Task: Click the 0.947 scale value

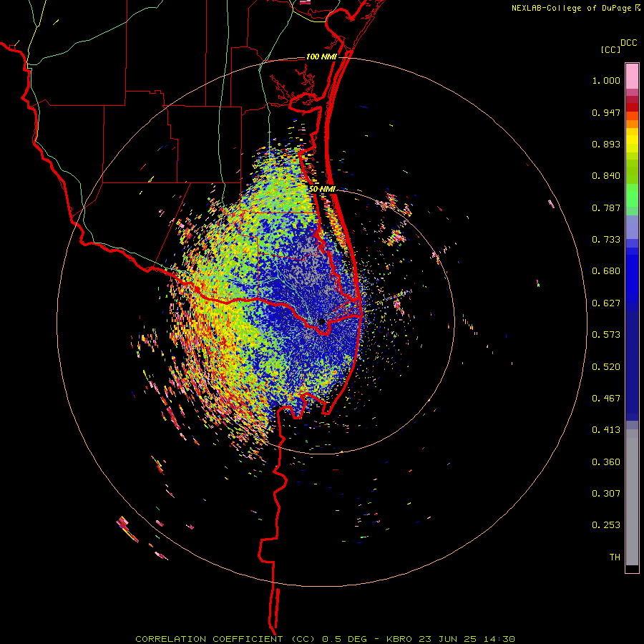Action: 606,112
